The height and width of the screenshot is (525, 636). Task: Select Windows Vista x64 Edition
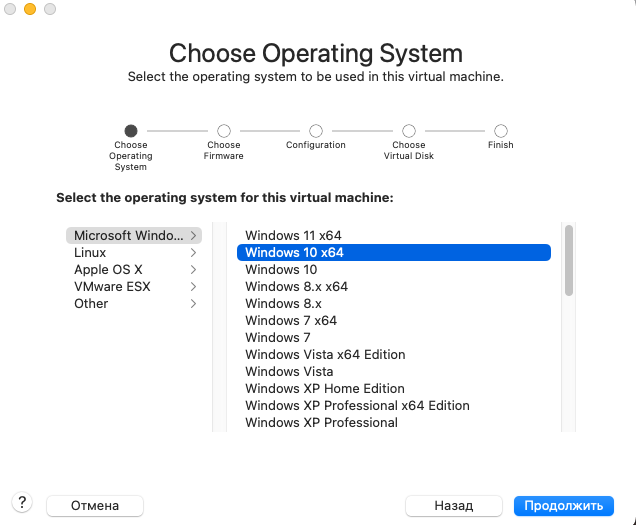[x=325, y=355]
